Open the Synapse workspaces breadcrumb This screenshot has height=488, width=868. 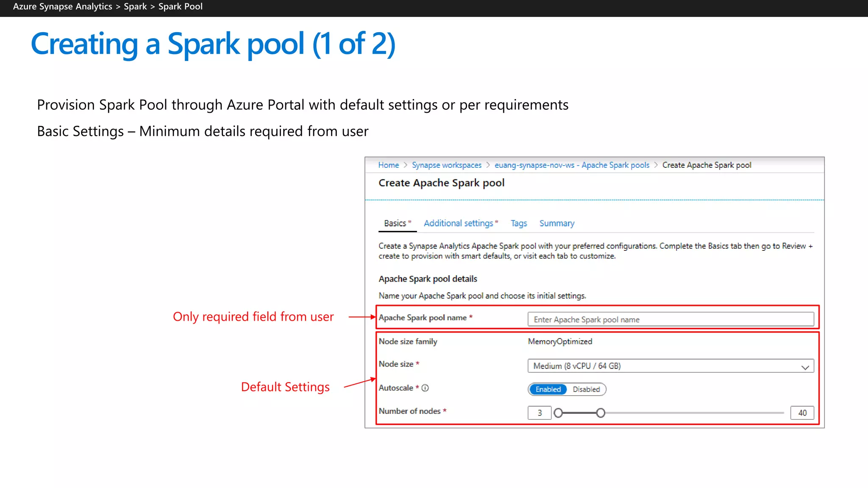pyautogui.click(x=447, y=165)
